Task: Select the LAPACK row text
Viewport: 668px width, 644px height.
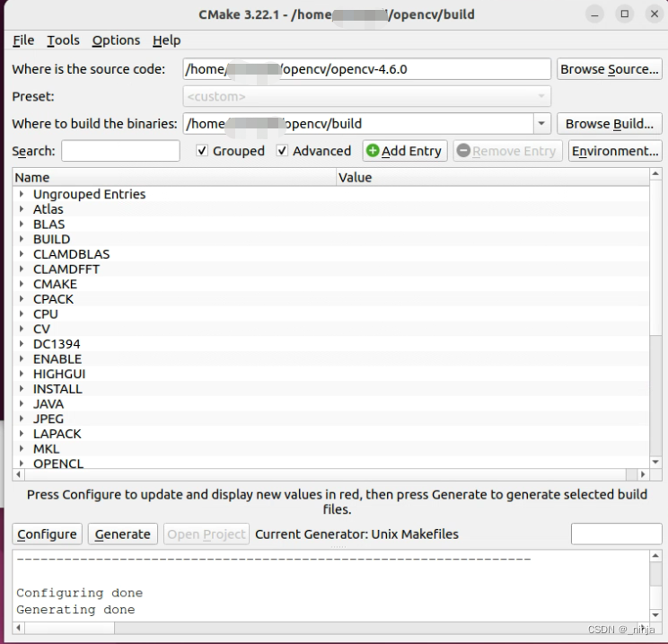Action: pos(57,434)
